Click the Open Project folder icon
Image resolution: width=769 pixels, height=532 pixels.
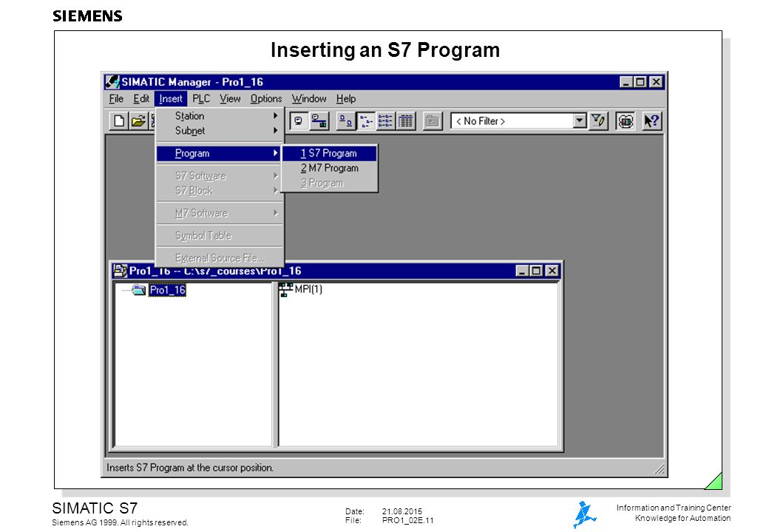[138, 121]
